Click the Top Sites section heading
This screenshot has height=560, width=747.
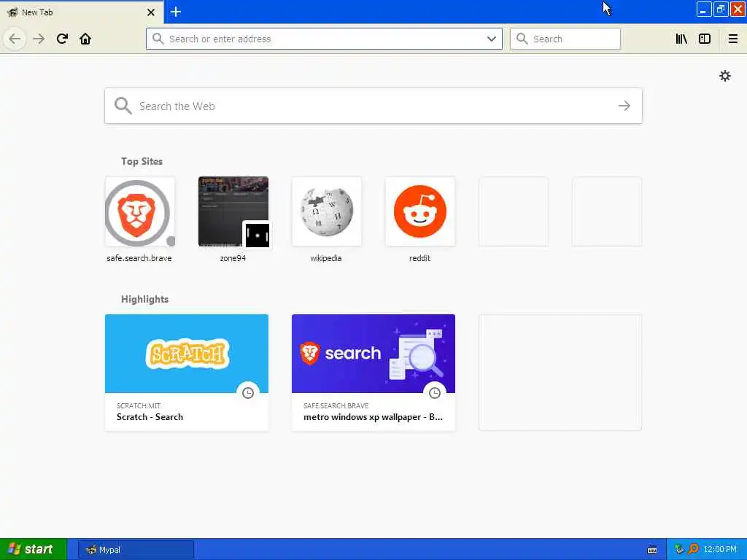coord(142,161)
